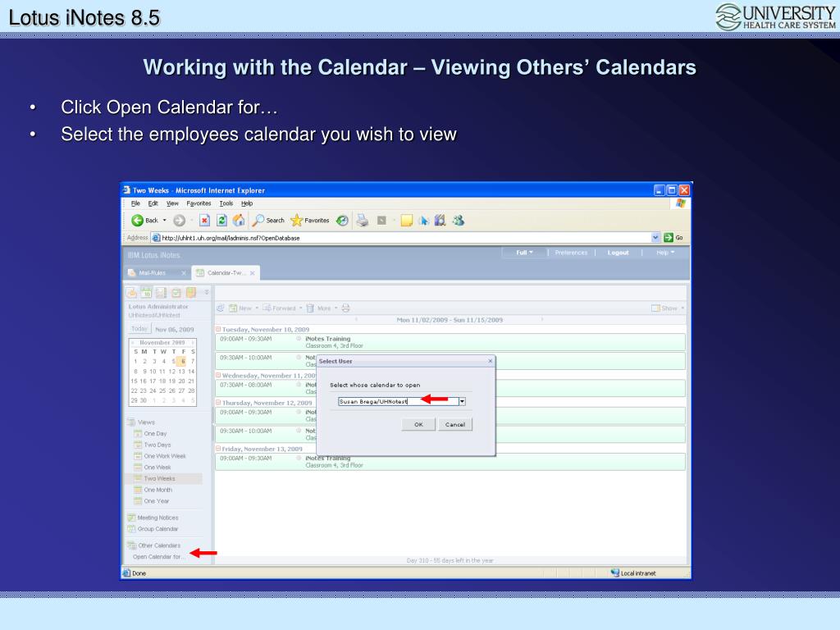Open the New entry dropdown

pyautogui.click(x=257, y=308)
